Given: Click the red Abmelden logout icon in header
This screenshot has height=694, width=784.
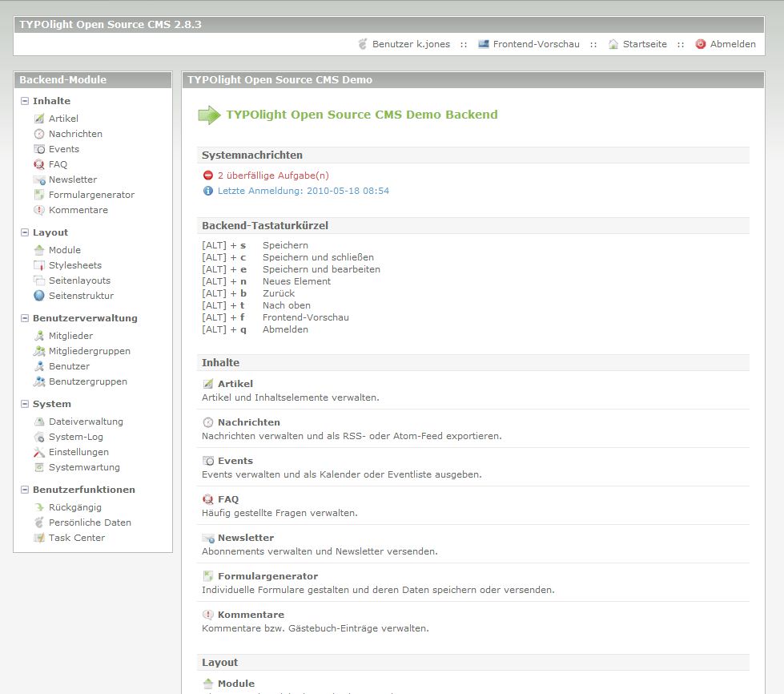Looking at the screenshot, I should [701, 44].
